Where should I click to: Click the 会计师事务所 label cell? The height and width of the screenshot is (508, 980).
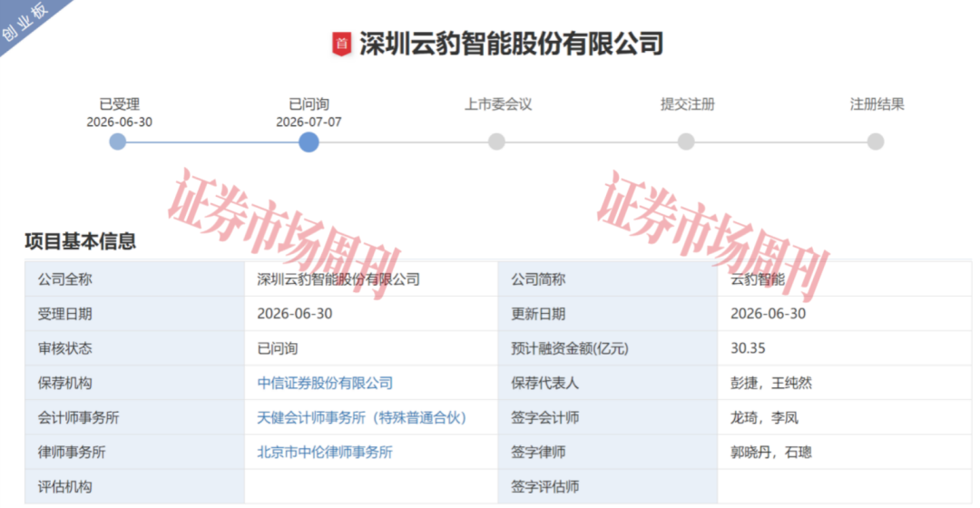coord(134,417)
